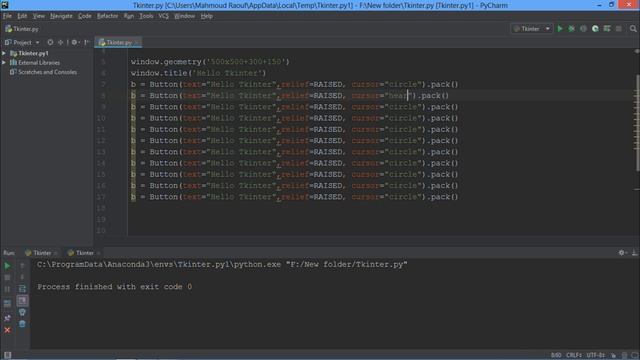This screenshot has height=360, width=640.
Task: Click the pause output icon in Run panel
Action: click(x=7, y=289)
